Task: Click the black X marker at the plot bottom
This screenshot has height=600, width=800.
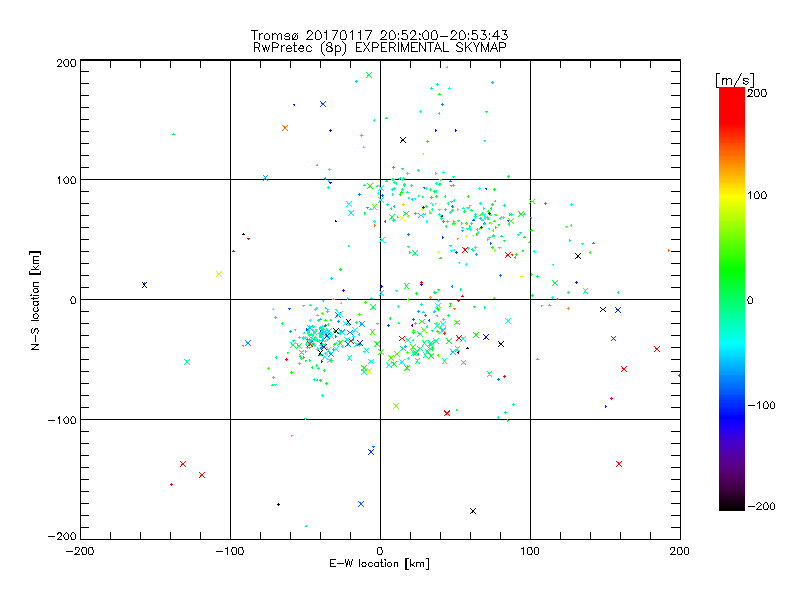Action: click(x=473, y=511)
